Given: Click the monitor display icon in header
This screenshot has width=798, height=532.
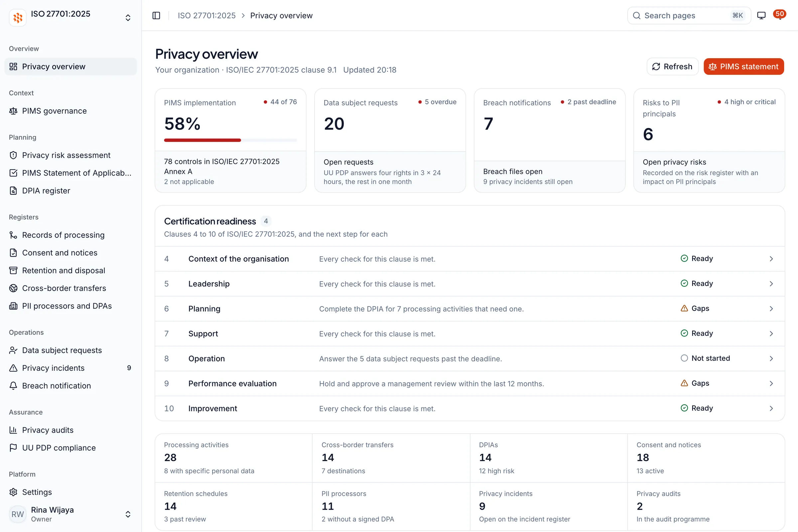Looking at the screenshot, I should click(x=761, y=16).
